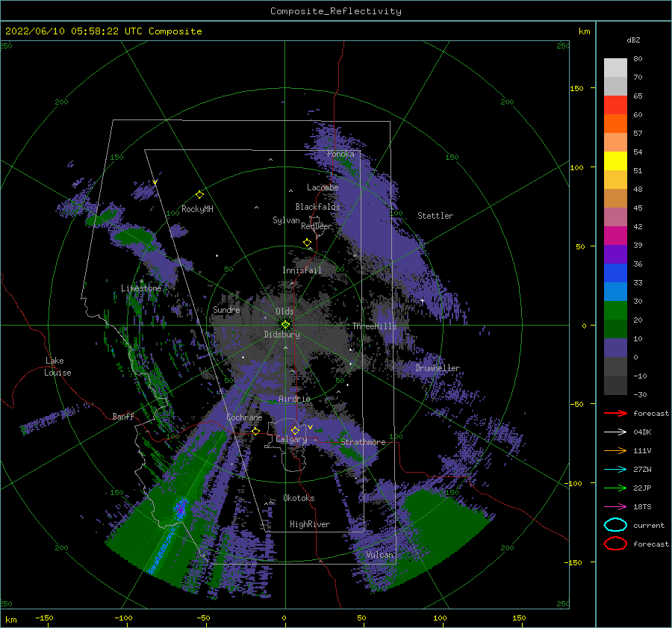
Task: Click the Lake Louise label
Action: pyautogui.click(x=57, y=367)
